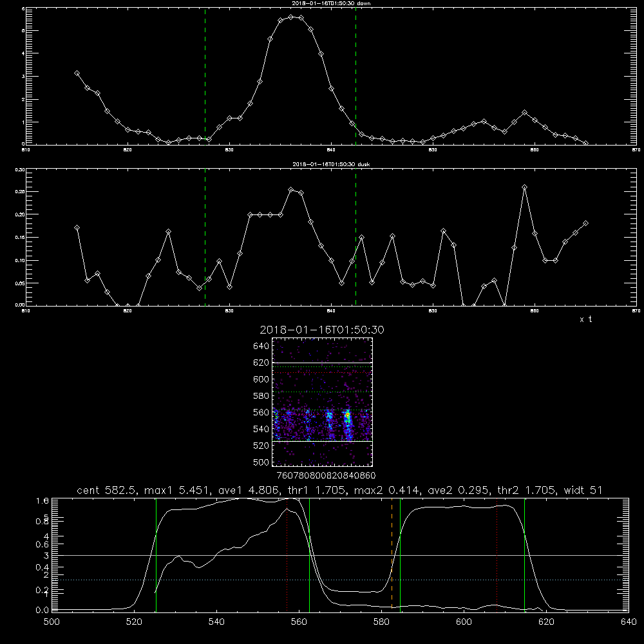
Task: Click the 'thr1 1.705' value in the stats header
Action: click(317, 490)
